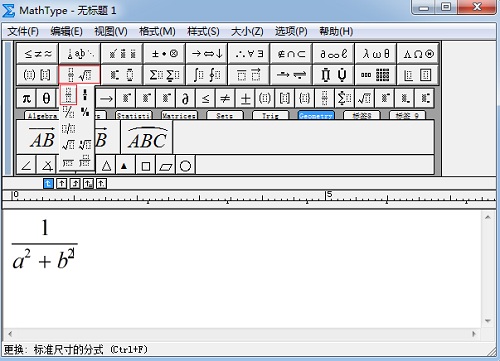Select the decimal-aligned tab stop type
The width and height of the screenshot is (500, 361).
102,183
